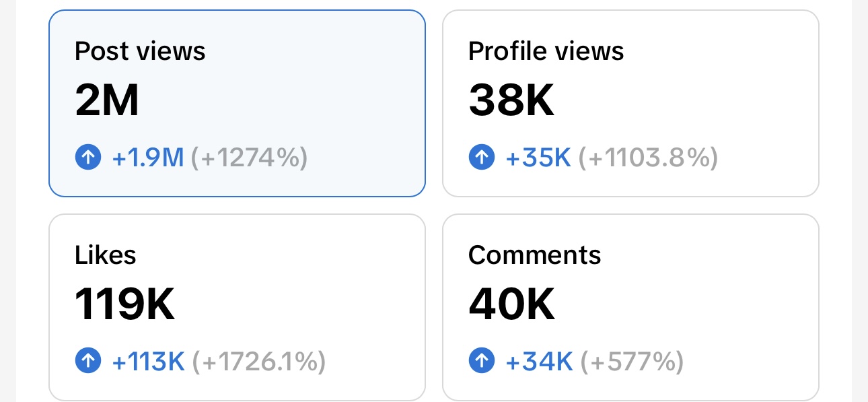
Task: Click the up-arrow icon under Comments
Action: point(481,362)
